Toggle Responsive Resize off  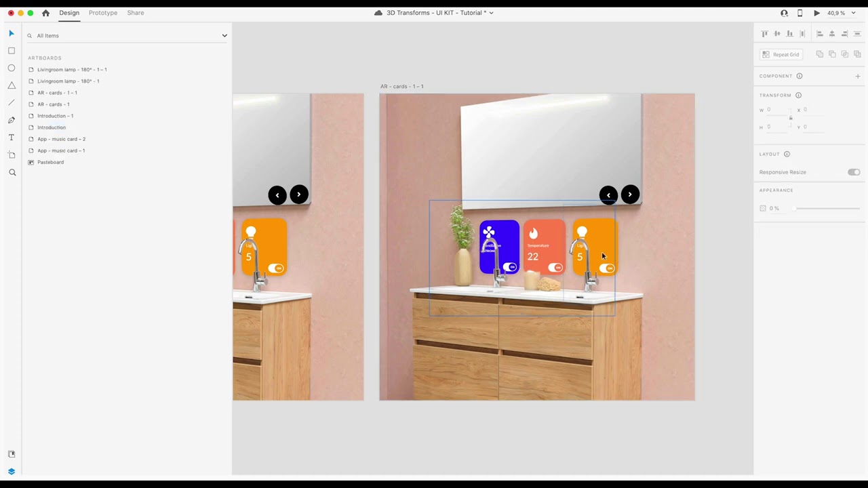pos(853,172)
